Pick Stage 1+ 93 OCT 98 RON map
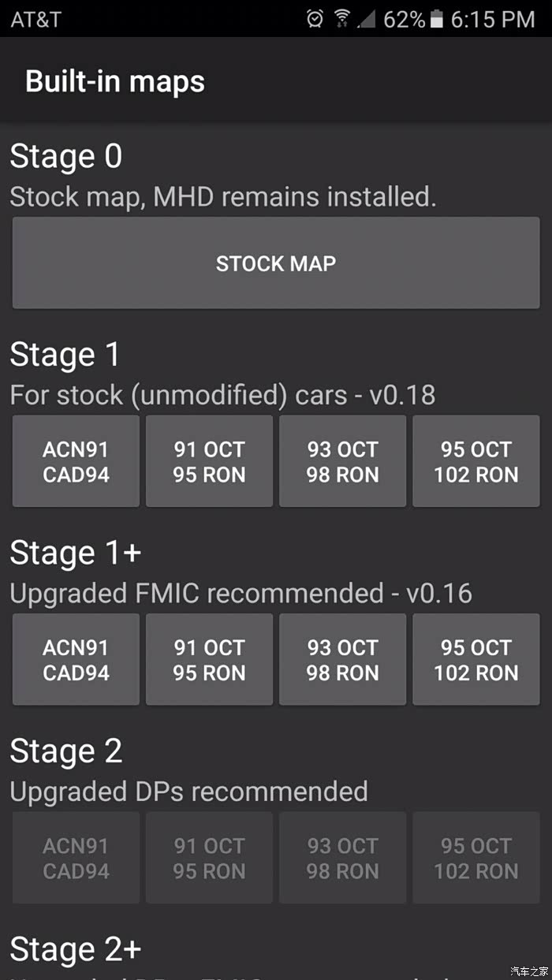Image resolution: width=552 pixels, height=980 pixels. pos(342,660)
